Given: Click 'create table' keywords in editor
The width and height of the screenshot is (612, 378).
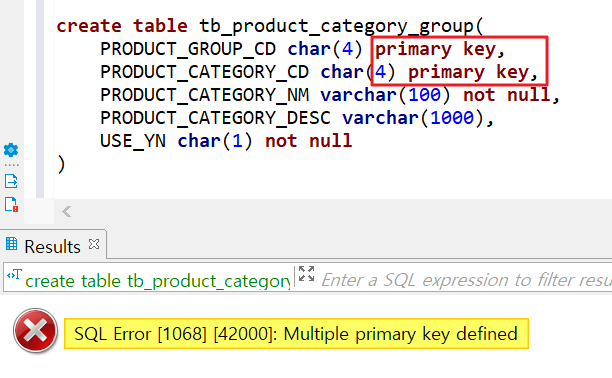Looking at the screenshot, I should point(122,26).
